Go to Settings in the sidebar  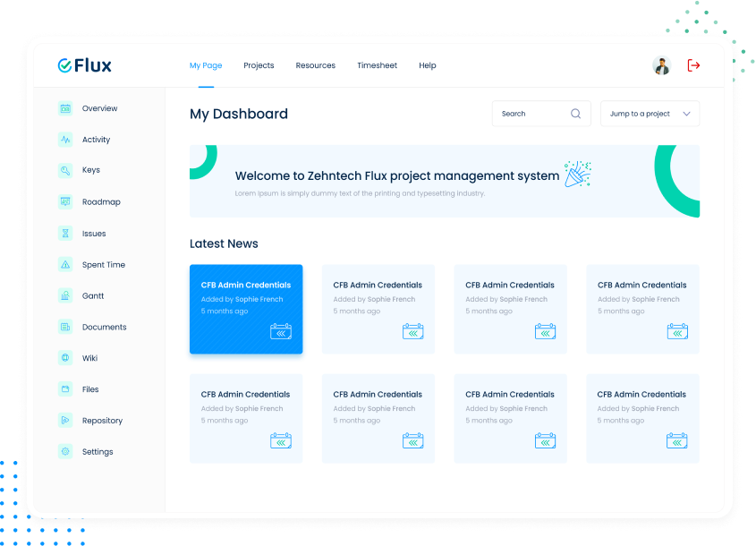(98, 452)
